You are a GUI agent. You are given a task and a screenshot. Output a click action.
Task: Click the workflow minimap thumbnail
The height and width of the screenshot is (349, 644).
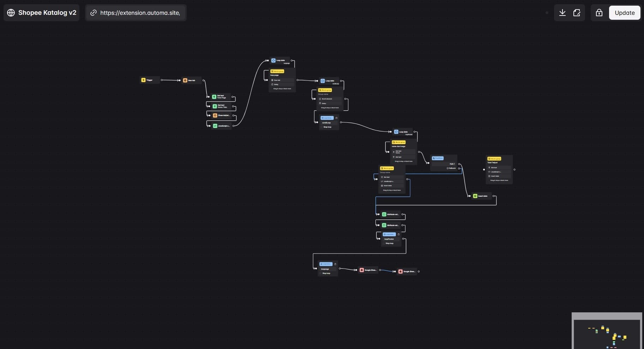[x=607, y=333]
